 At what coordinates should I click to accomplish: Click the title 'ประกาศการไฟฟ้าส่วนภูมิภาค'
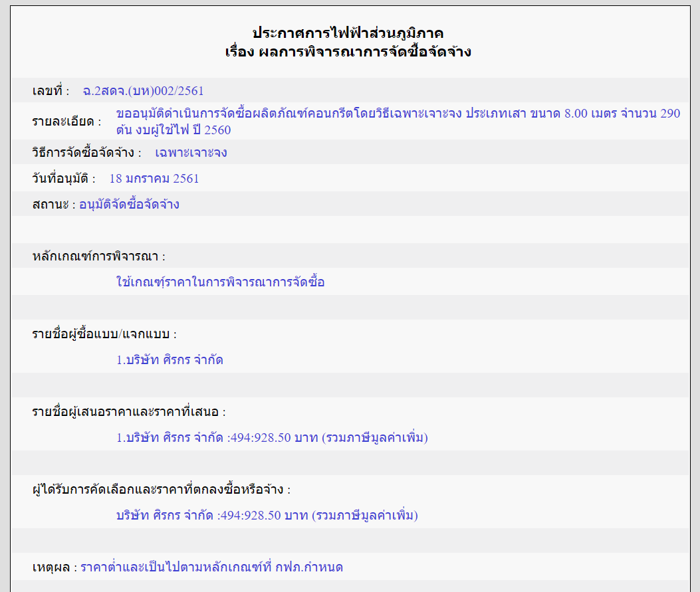(348, 33)
